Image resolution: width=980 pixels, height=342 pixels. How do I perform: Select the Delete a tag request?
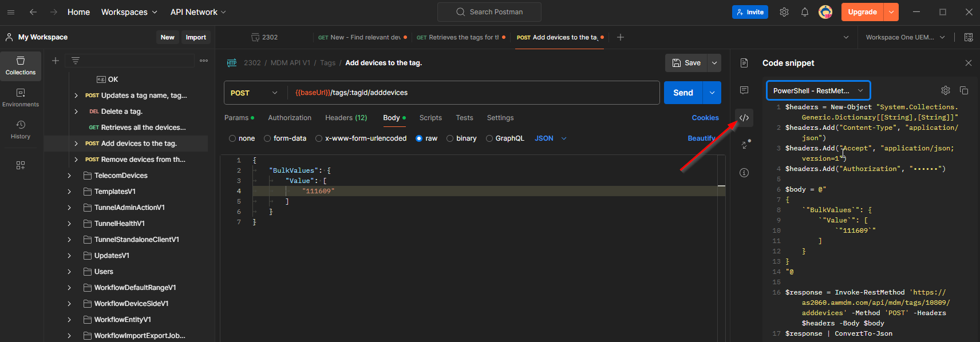(x=121, y=112)
